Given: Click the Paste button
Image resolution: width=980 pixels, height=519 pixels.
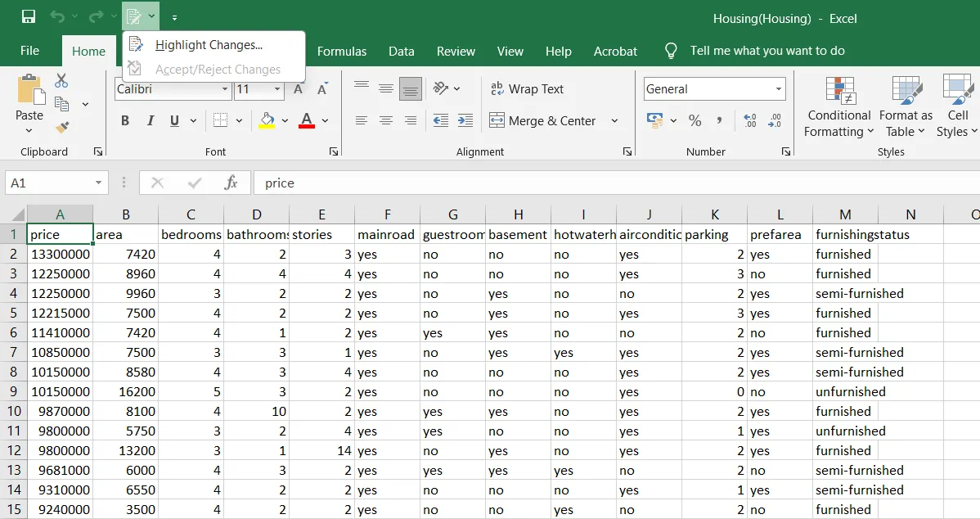Looking at the screenshot, I should [x=29, y=104].
